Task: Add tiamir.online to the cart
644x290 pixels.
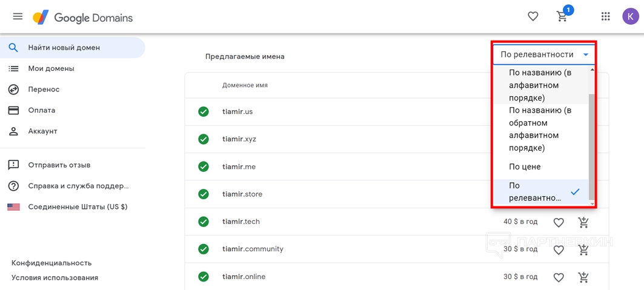Action: [x=583, y=277]
